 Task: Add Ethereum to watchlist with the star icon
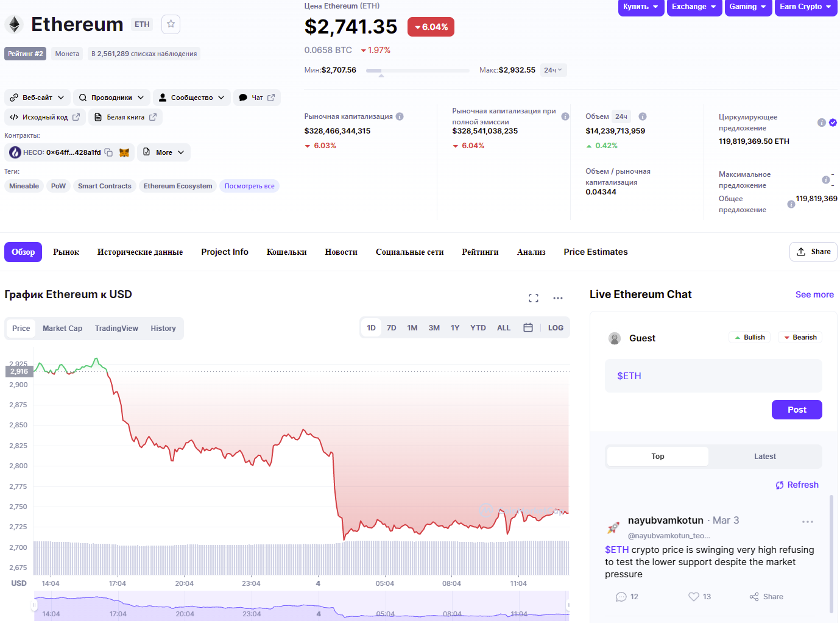tap(171, 24)
